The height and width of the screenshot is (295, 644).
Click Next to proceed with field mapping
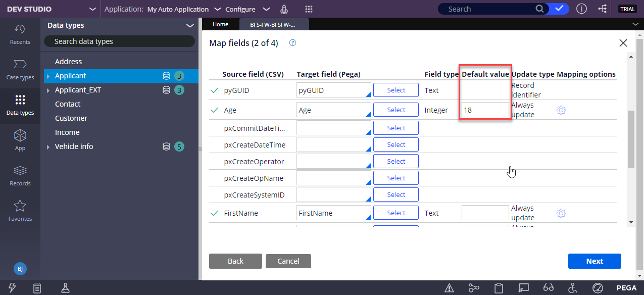[595, 261]
